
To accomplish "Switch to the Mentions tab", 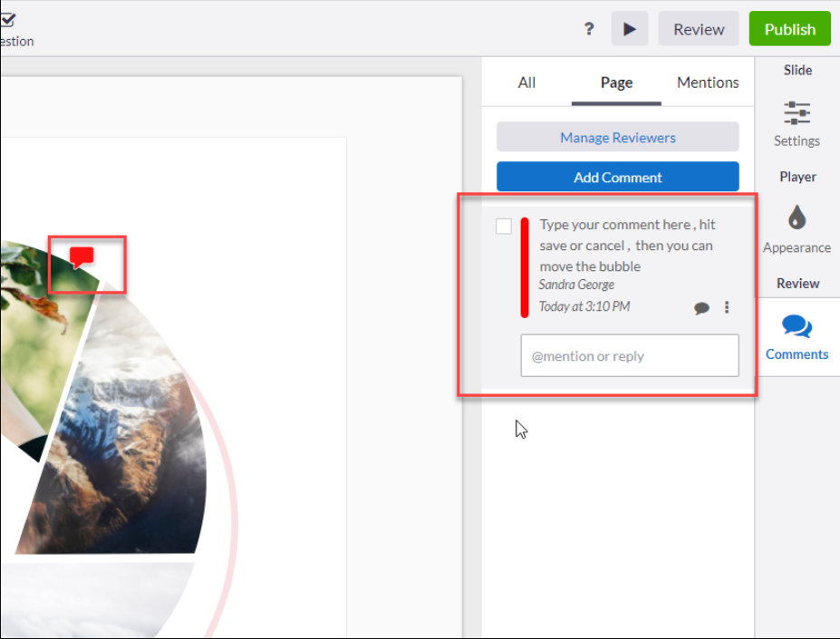I will point(708,82).
